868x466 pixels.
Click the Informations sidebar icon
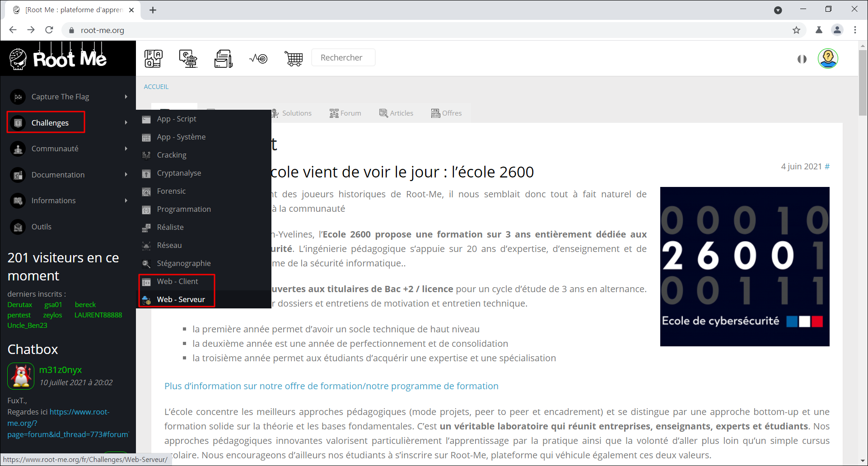(x=18, y=200)
